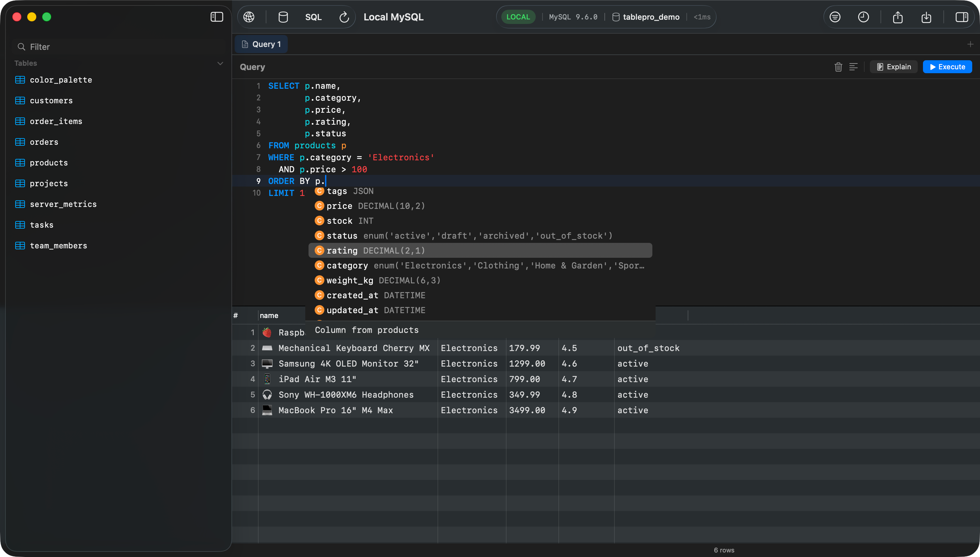The width and height of the screenshot is (980, 557).
Task: Toggle the LOCAL connection badge
Action: click(518, 17)
